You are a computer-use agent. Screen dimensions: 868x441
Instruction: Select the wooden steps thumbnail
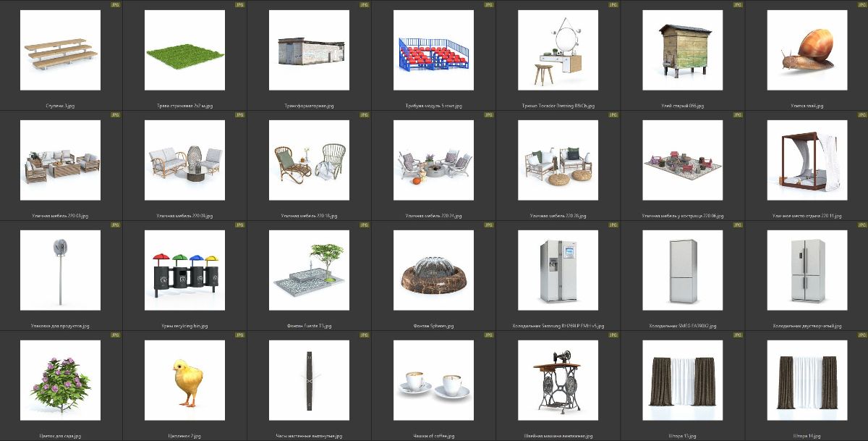click(x=60, y=51)
